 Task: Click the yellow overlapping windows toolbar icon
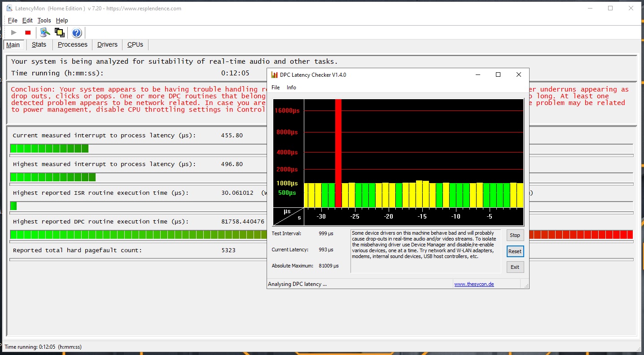(59, 32)
